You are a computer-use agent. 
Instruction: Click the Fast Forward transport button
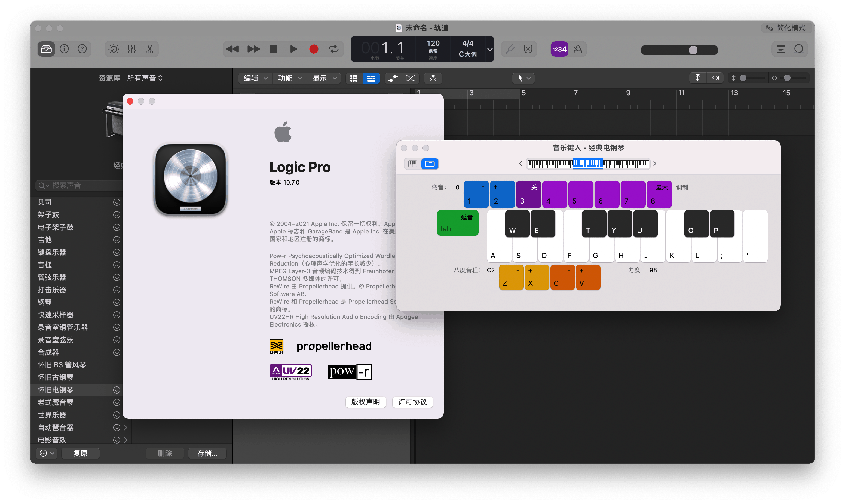click(253, 49)
